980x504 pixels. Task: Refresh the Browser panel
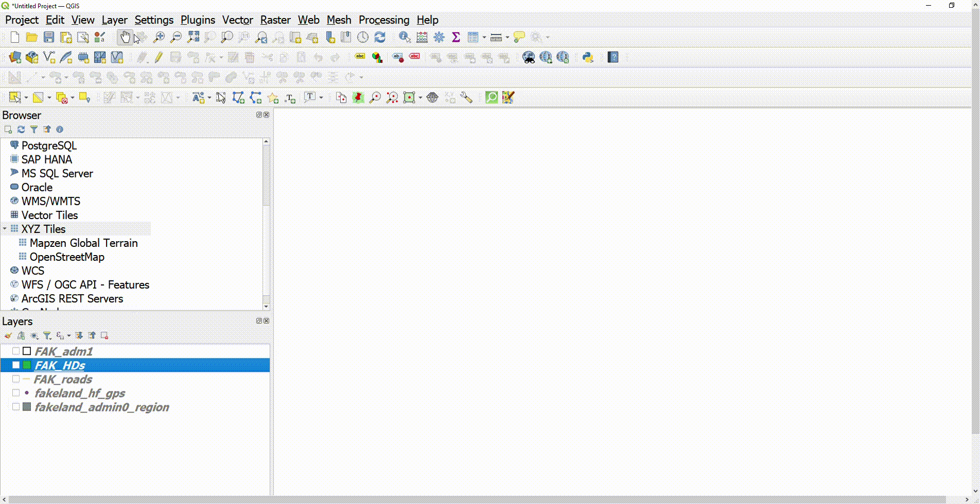tap(21, 130)
